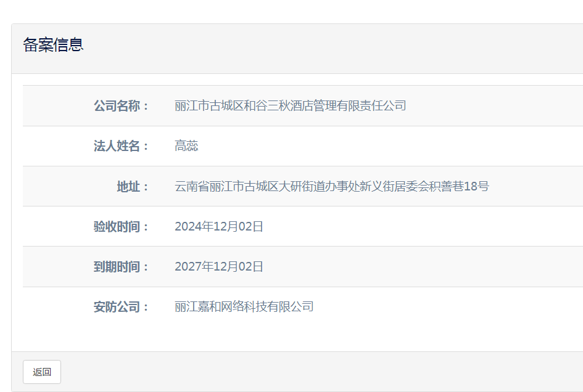Viewport: 583px width, 392px height.
Task: Click the year 2024 in 验收时间 value
Action: click(187, 227)
